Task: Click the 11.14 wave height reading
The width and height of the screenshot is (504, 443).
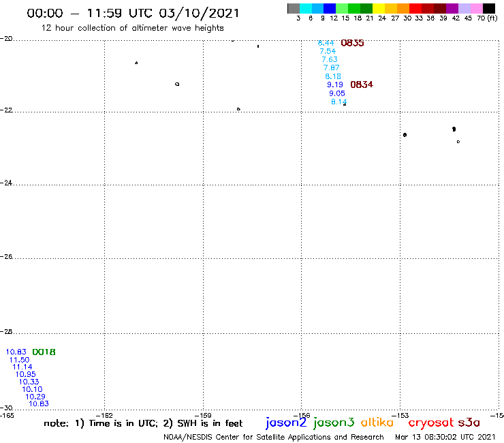Action: pos(22,367)
